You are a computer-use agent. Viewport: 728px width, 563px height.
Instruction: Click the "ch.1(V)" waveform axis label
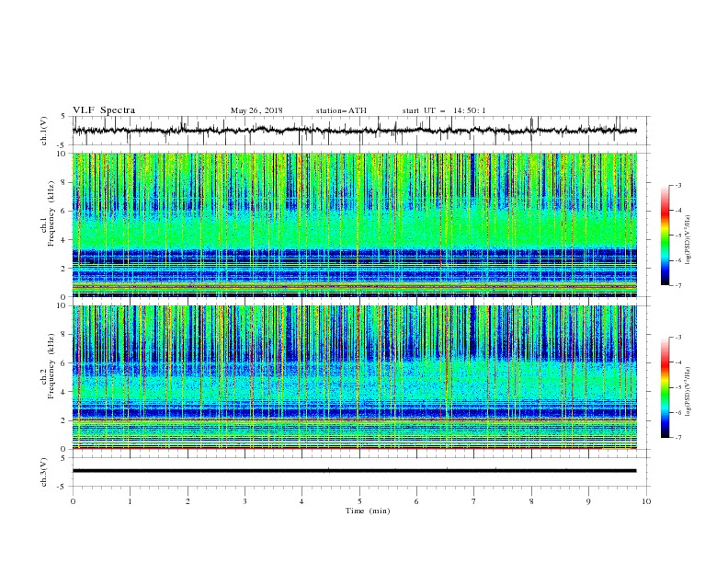(x=44, y=131)
